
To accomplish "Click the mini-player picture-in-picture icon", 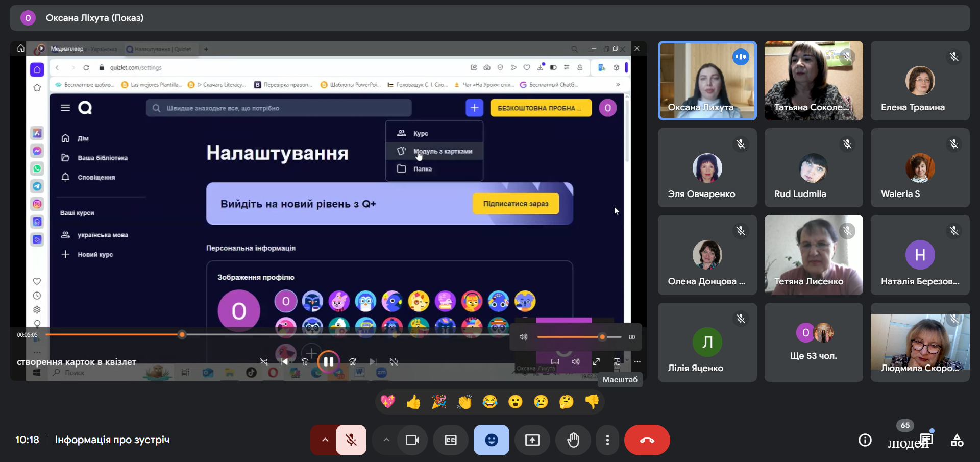I will pyautogui.click(x=617, y=361).
